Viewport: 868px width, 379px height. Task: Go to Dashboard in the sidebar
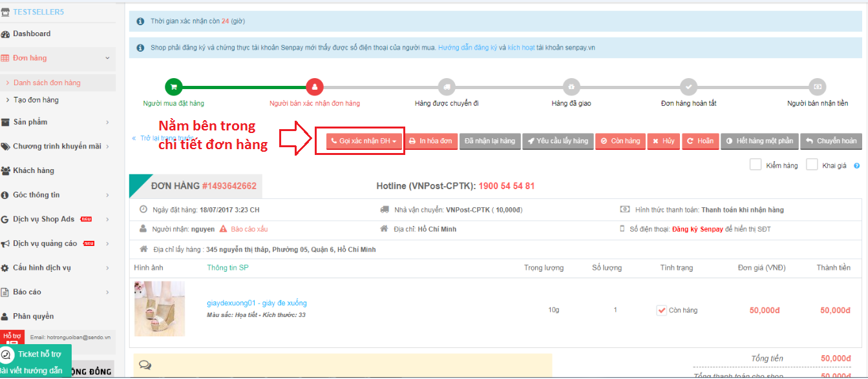(32, 34)
